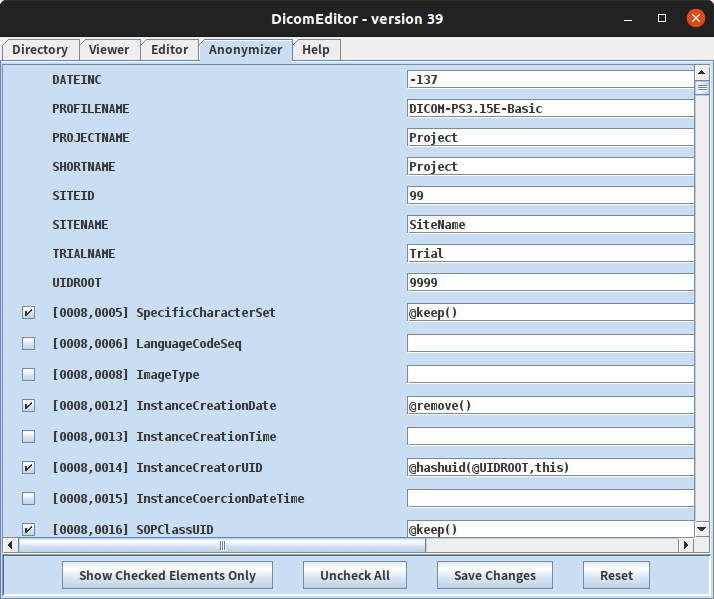This screenshot has height=599, width=714.
Task: Click vertical scrollbar up arrow
Action: [x=702, y=72]
